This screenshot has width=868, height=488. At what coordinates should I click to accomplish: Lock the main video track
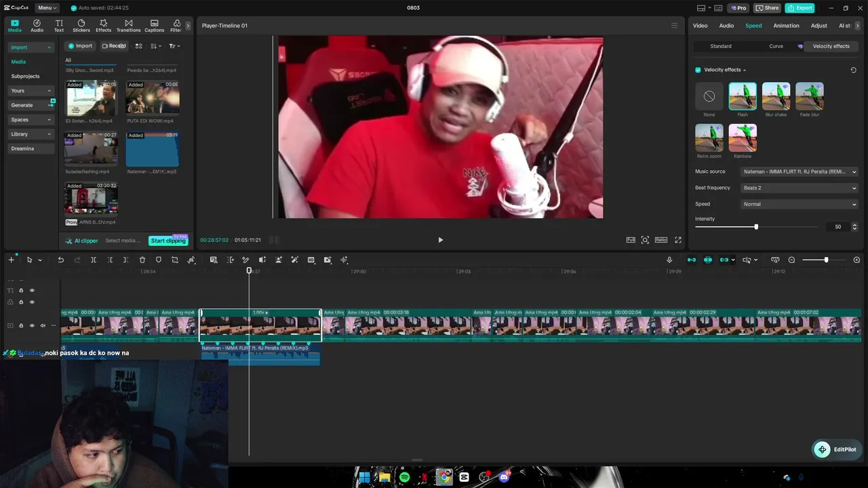[21, 325]
